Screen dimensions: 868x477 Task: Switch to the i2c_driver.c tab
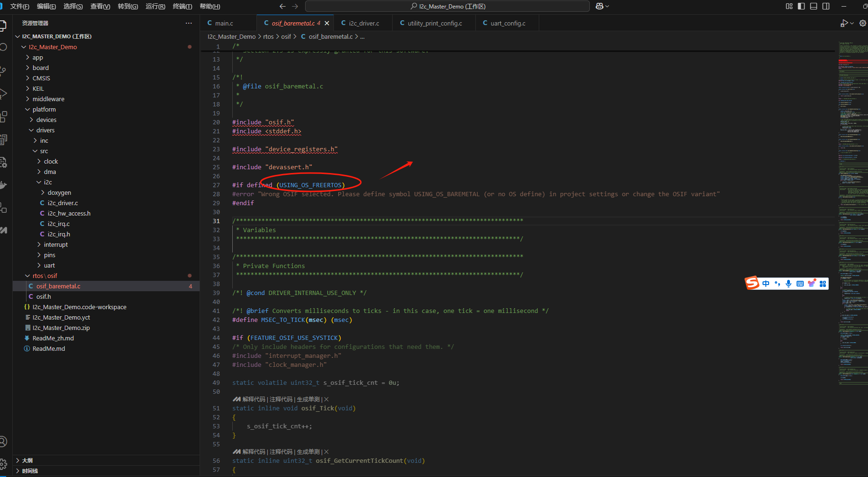coord(363,23)
